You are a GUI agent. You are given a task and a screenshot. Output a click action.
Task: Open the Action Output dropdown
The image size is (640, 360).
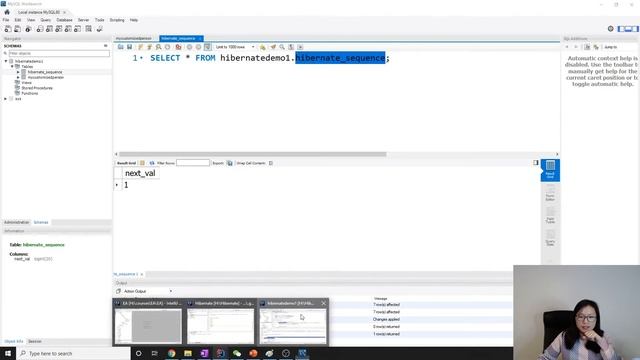point(171,291)
